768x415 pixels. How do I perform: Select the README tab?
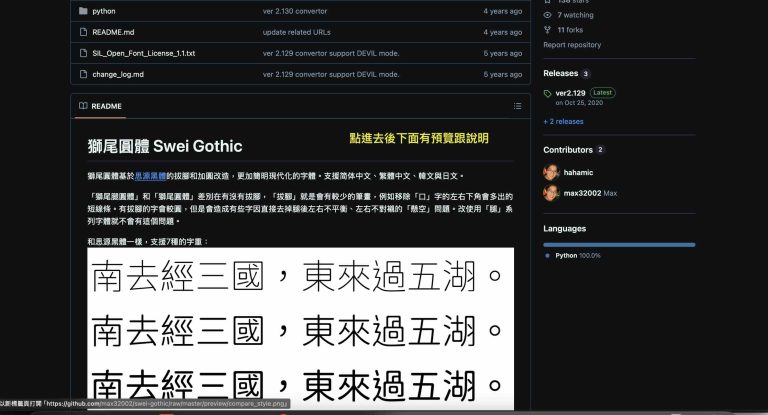(100, 106)
